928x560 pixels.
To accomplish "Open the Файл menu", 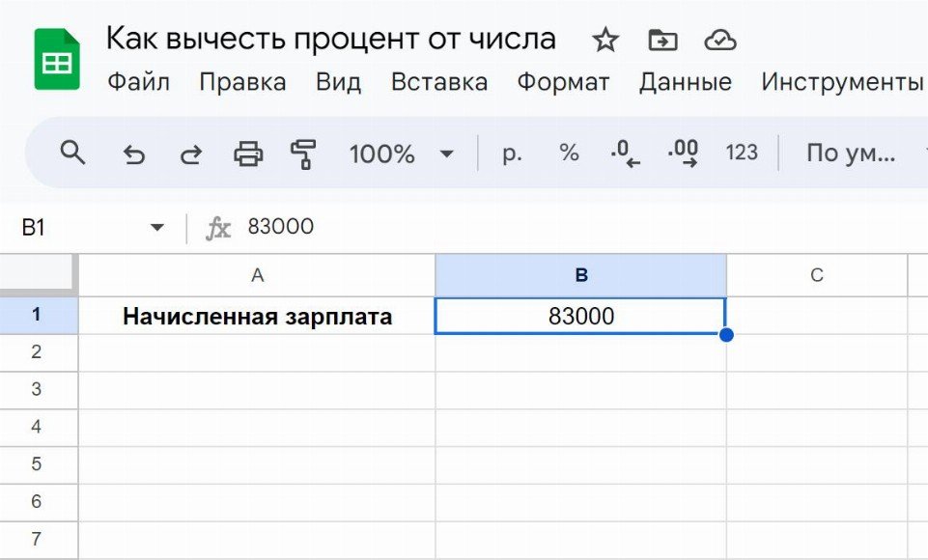I will tap(138, 82).
